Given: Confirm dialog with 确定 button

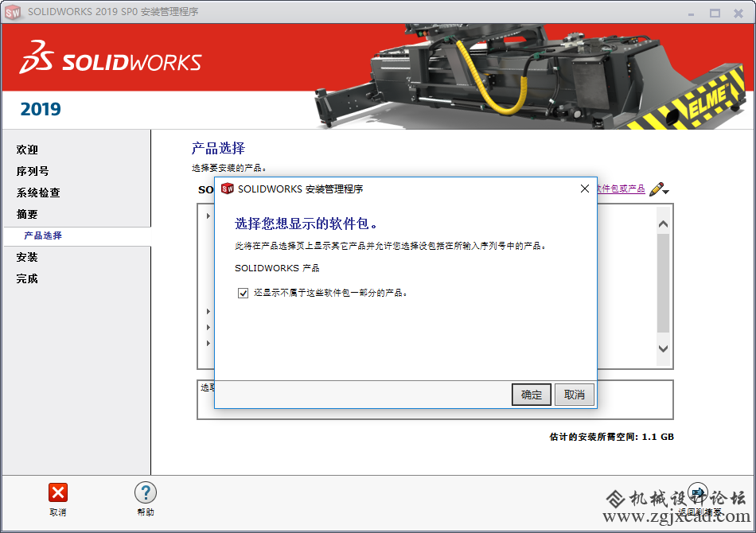Looking at the screenshot, I should pyautogui.click(x=532, y=395).
